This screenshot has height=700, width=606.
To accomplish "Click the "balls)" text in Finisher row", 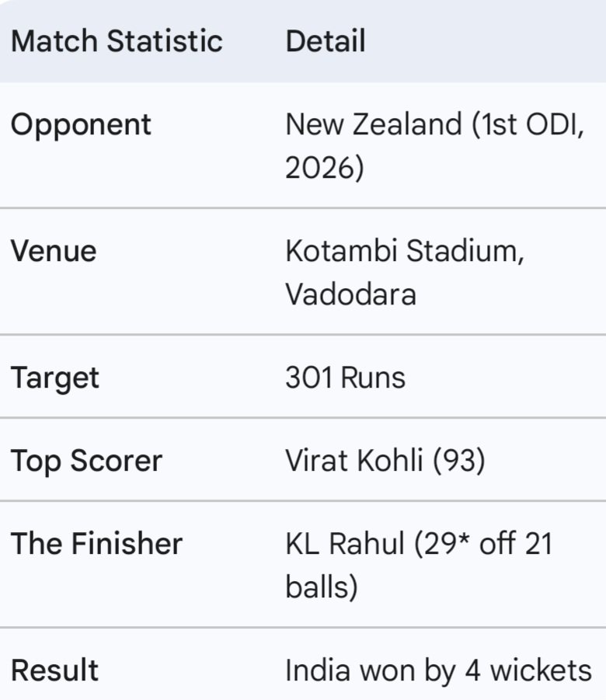I will click(321, 587).
